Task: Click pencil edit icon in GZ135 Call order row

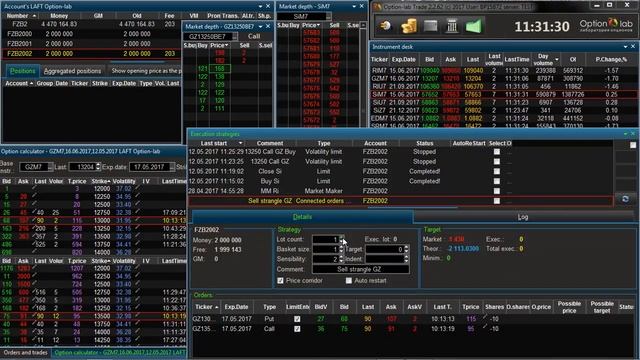Action: tap(485, 328)
